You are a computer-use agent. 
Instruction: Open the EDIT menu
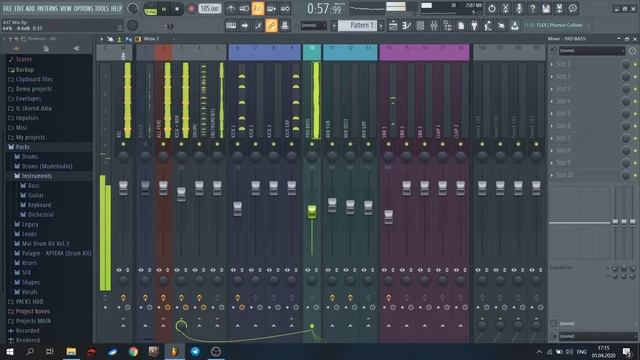pos(19,8)
